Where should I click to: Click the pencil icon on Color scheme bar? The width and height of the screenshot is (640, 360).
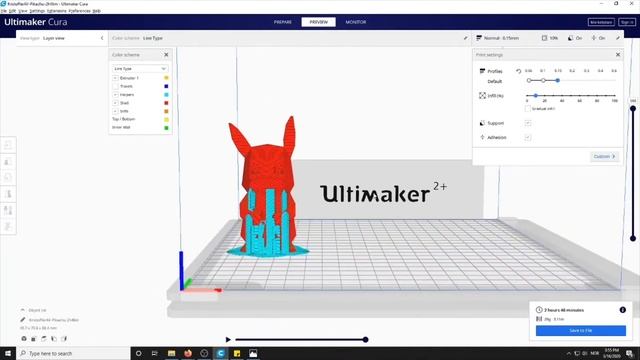465,38
